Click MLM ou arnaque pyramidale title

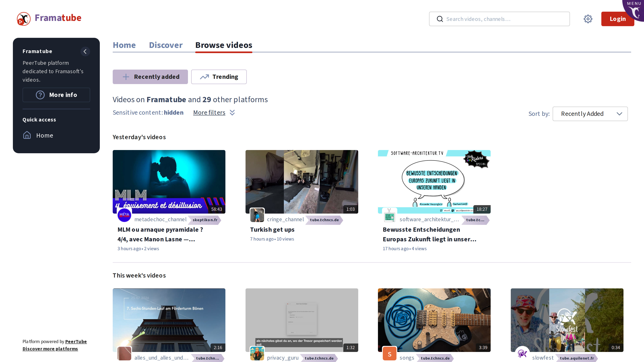[x=160, y=234]
